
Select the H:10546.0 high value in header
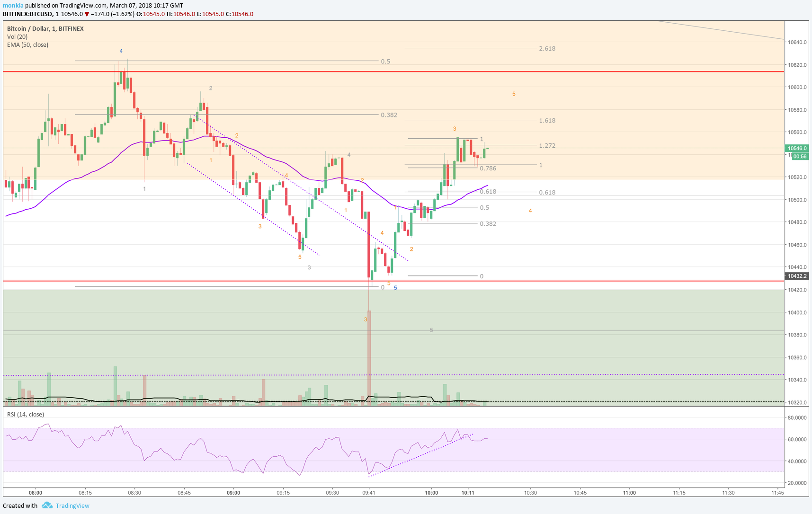(180, 14)
